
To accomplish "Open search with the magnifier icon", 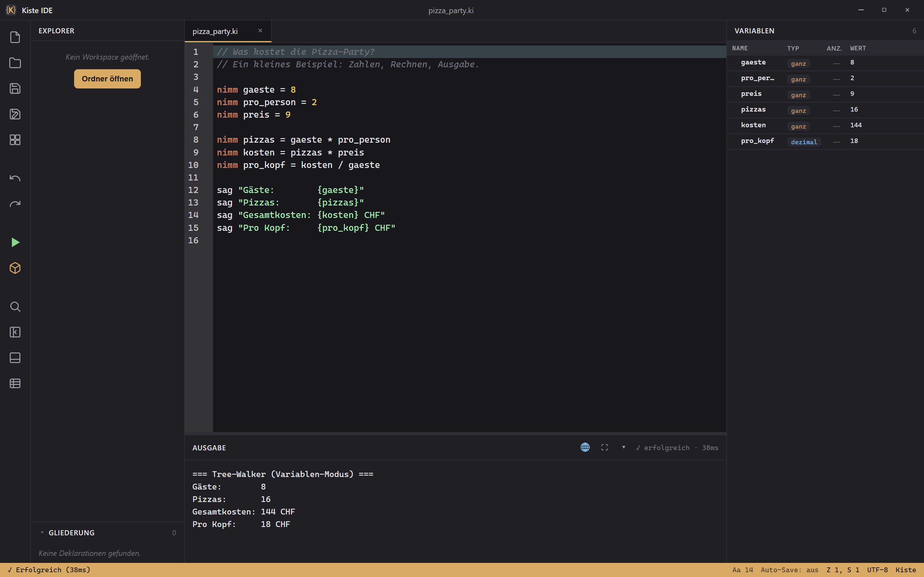I will (x=15, y=306).
